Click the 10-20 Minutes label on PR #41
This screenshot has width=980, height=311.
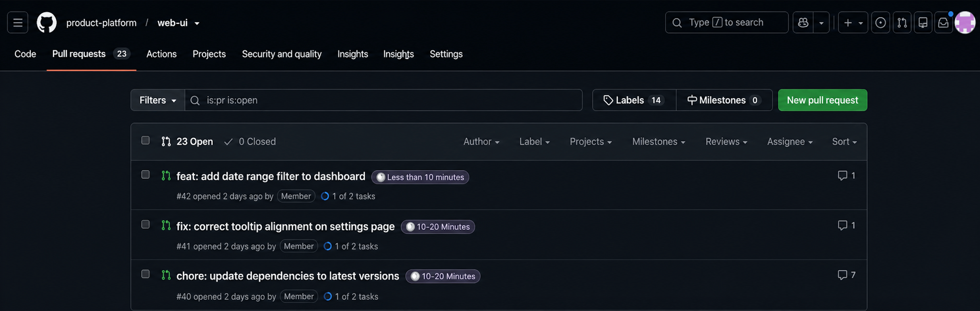pyautogui.click(x=438, y=227)
